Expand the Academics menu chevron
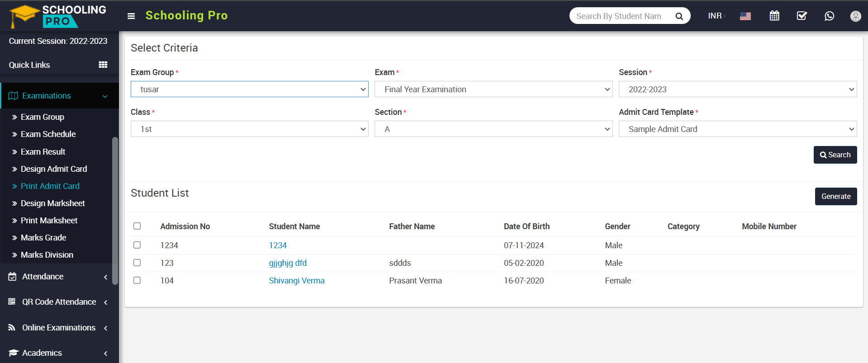This screenshot has width=868, height=363. click(x=105, y=354)
